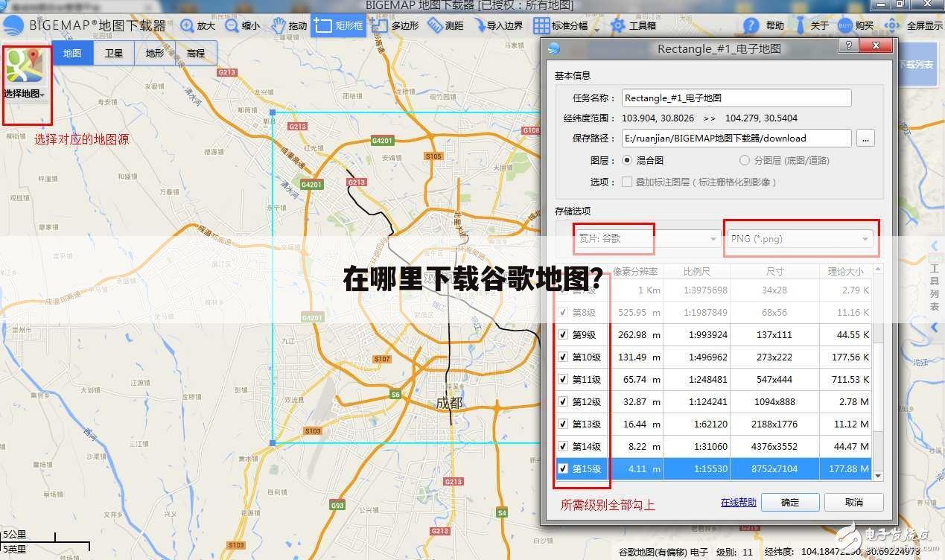
Task: Toggle the 第10级 level checkbox
Action: tap(563, 357)
